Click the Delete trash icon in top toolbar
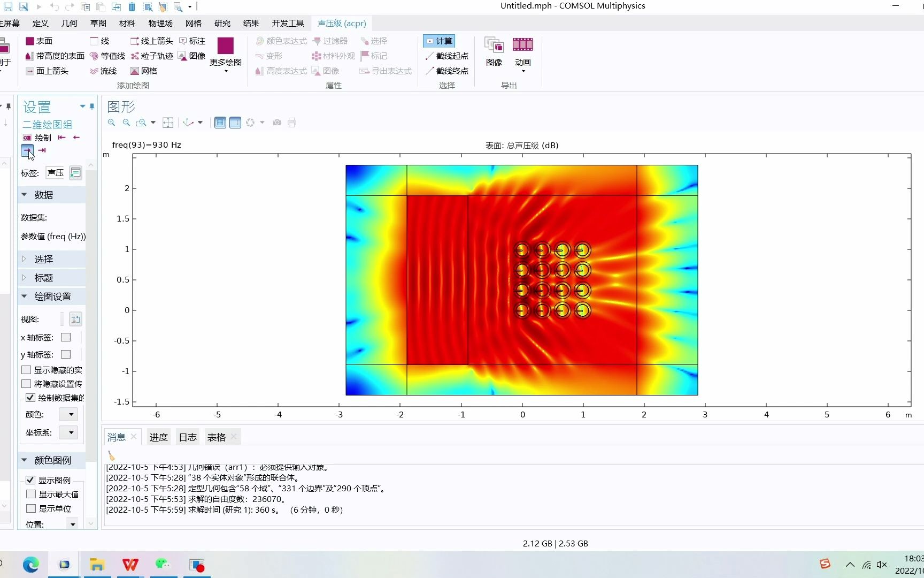This screenshot has height=578, width=924. pyautogui.click(x=132, y=7)
